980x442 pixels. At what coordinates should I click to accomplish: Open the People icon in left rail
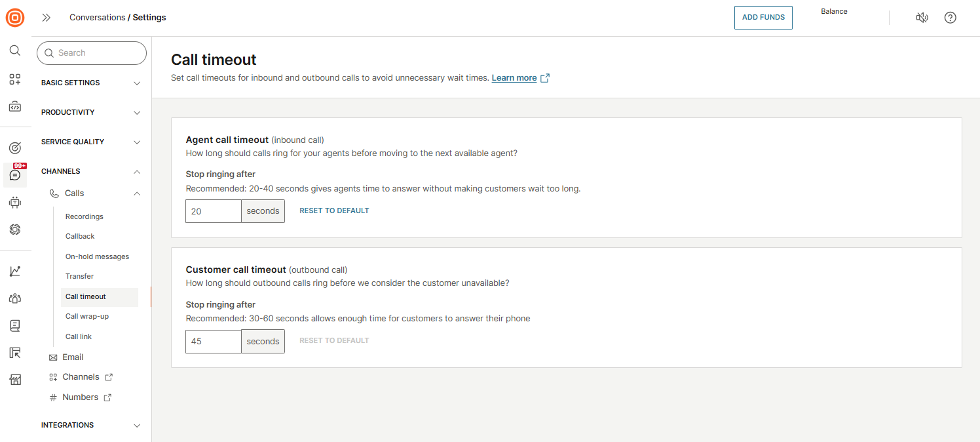[15, 298]
